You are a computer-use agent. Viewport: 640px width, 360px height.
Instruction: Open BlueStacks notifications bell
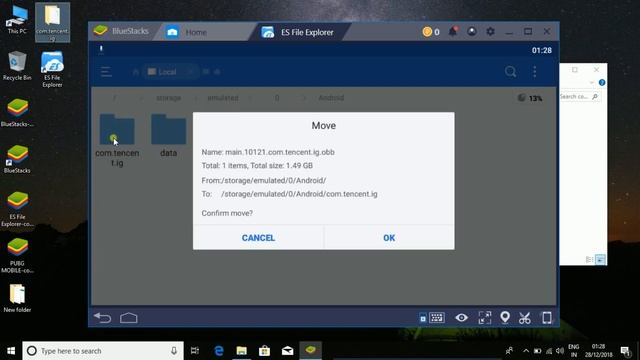pyautogui.click(x=453, y=31)
